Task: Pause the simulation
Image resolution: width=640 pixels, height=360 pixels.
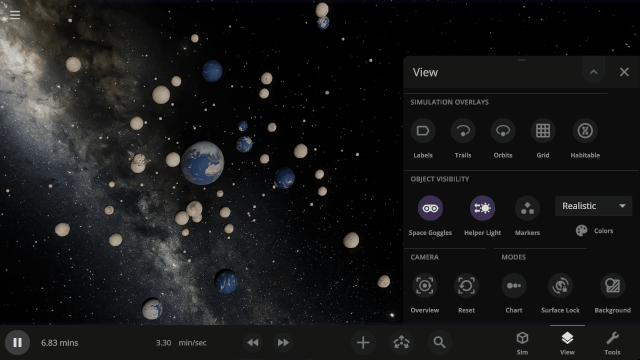Action: coord(17,342)
